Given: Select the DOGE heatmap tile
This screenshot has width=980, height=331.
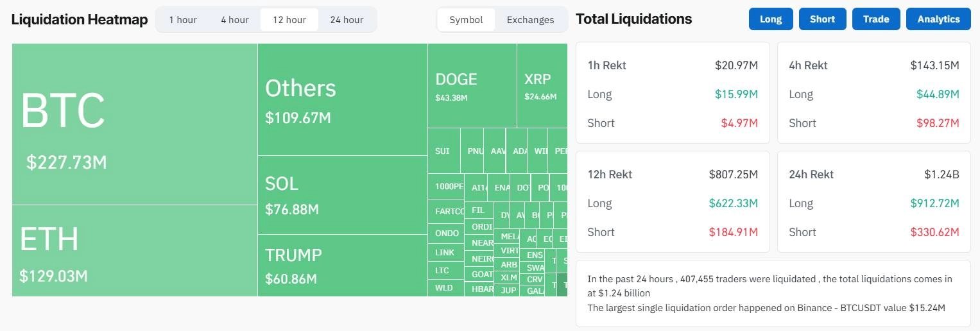Looking at the screenshot, I should 472,86.
